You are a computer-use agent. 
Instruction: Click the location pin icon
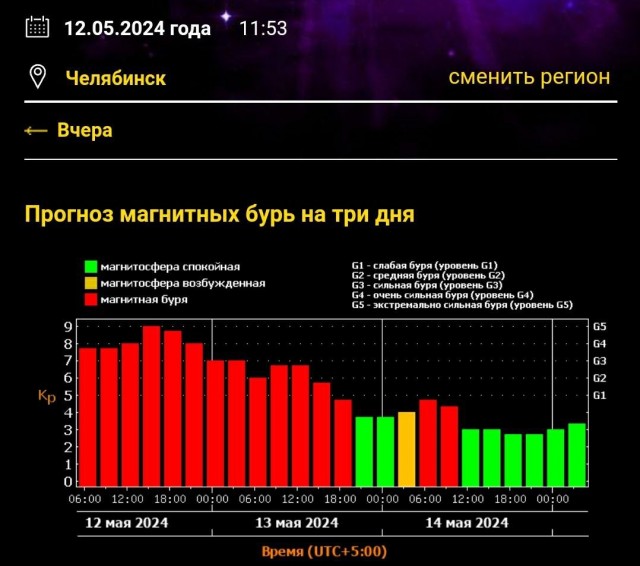coord(38,76)
